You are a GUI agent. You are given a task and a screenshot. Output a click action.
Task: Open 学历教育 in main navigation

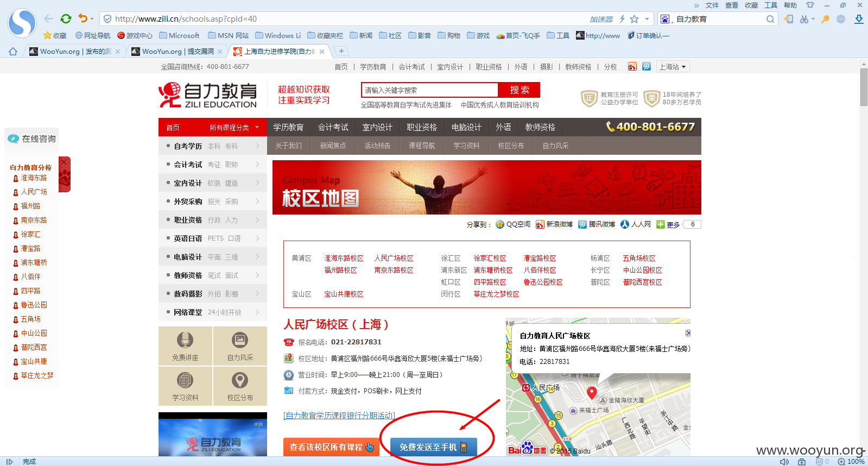[288, 127]
